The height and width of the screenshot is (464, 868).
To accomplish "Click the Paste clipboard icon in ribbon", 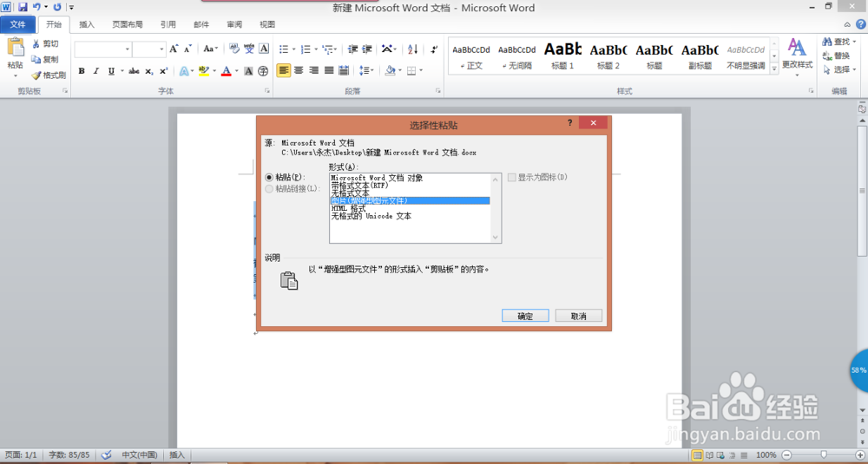I will tap(16, 48).
